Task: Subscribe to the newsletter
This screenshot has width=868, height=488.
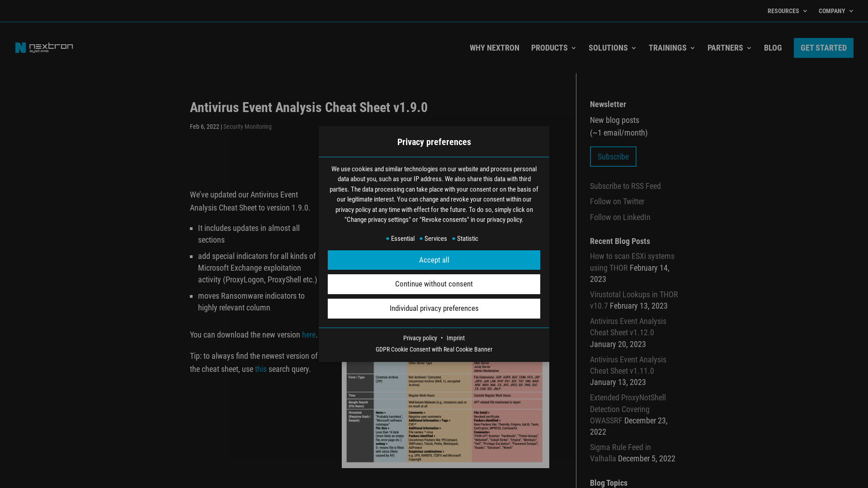Action: [x=613, y=157]
